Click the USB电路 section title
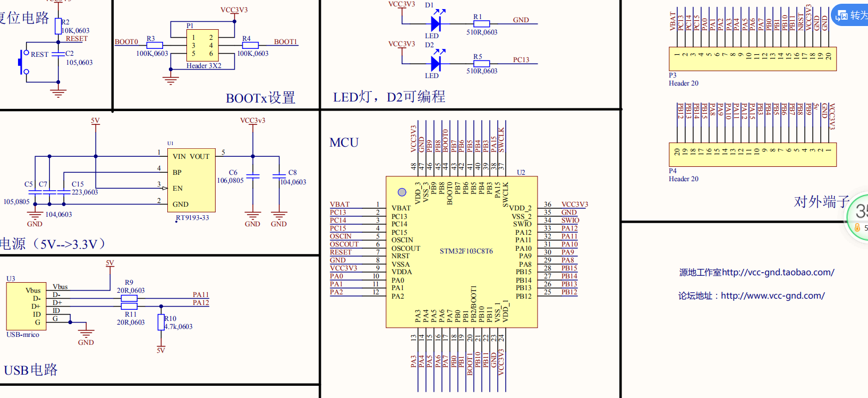This screenshot has height=398, width=868. pos(31,370)
